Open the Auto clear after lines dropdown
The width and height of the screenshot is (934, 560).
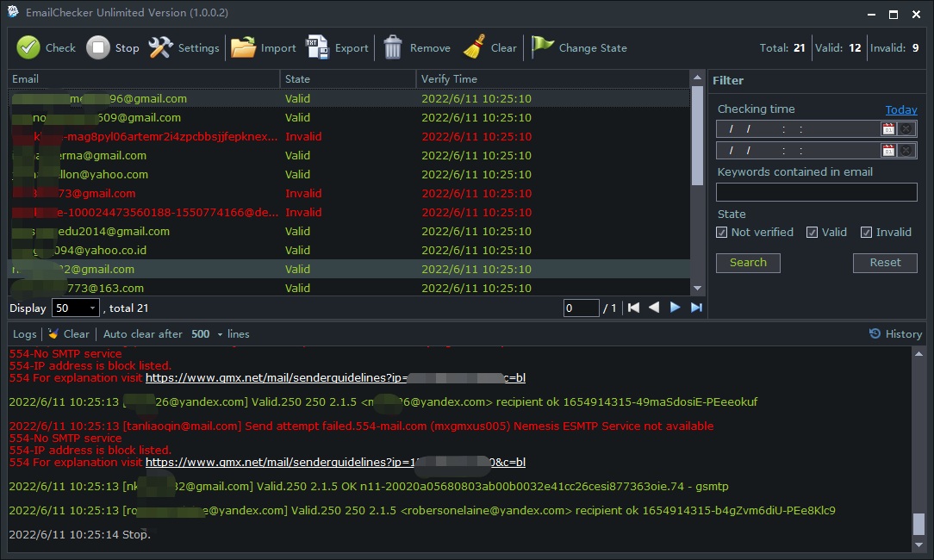click(x=220, y=334)
